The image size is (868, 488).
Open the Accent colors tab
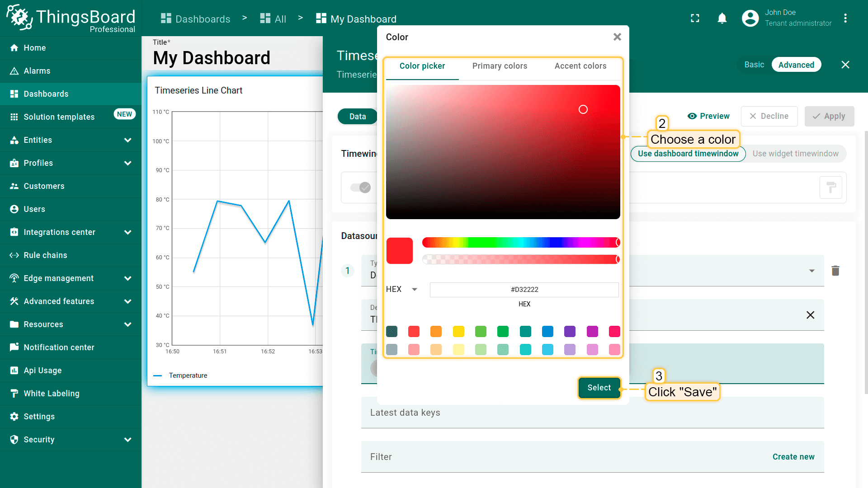pos(580,66)
